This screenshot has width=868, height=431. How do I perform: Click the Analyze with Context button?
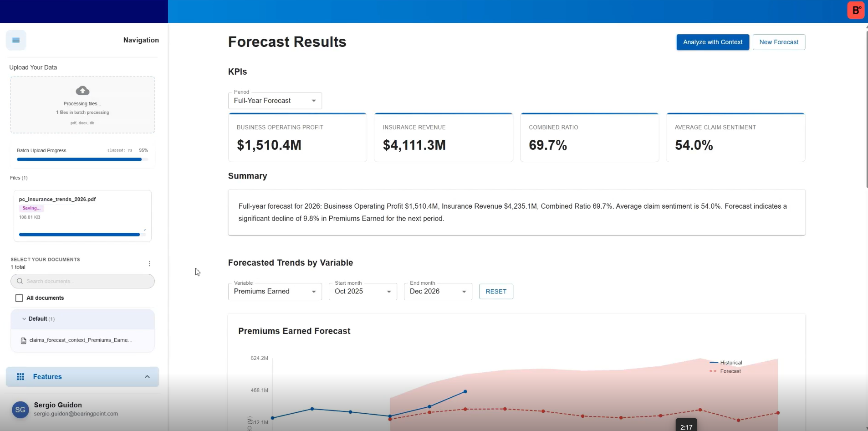(x=712, y=42)
